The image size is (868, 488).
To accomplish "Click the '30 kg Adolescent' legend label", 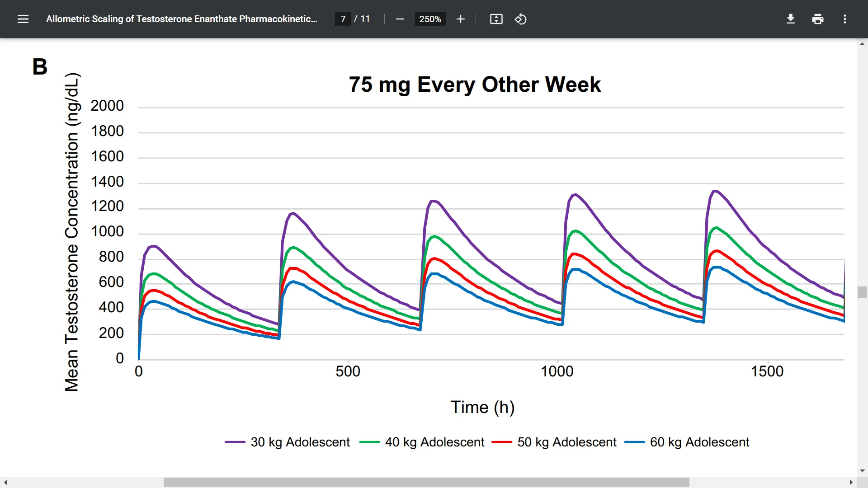I will click(x=300, y=442).
